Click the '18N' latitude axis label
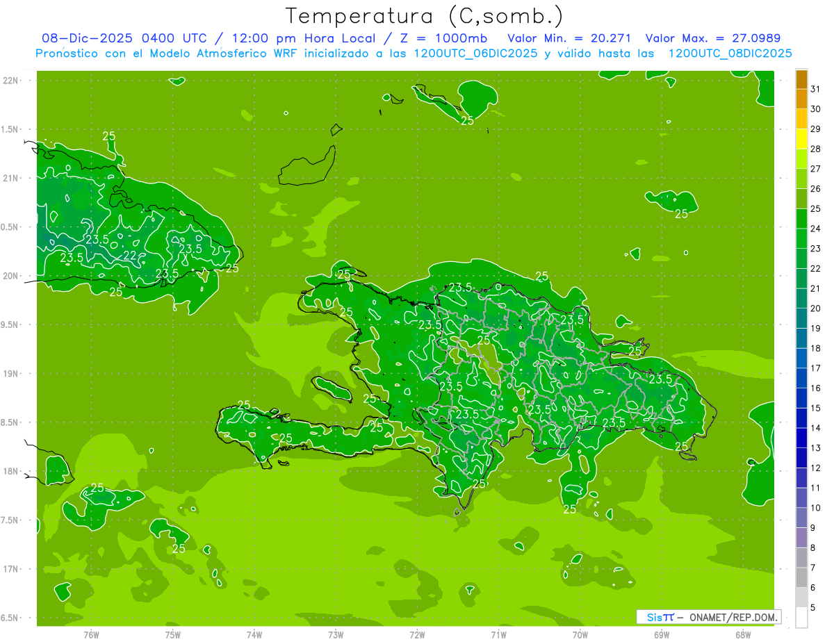Screen dimensions: 834x644 (11, 471)
